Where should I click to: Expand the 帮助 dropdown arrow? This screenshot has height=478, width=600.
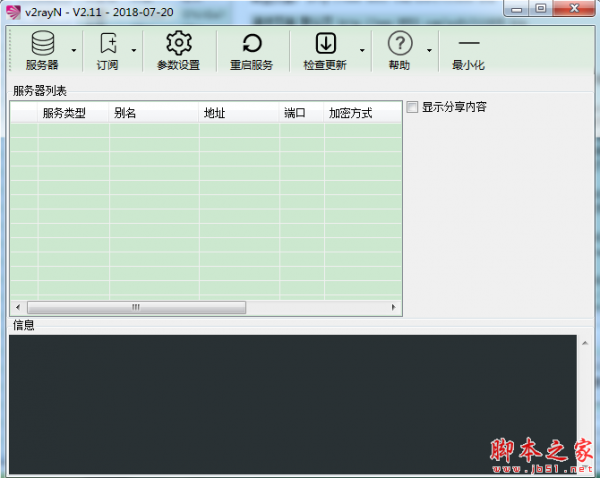point(429,50)
